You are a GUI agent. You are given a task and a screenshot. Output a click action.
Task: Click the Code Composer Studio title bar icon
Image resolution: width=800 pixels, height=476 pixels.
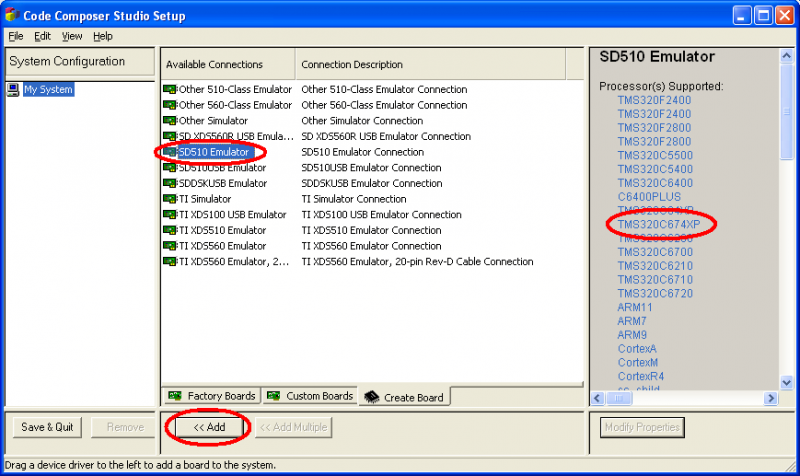tap(12, 15)
